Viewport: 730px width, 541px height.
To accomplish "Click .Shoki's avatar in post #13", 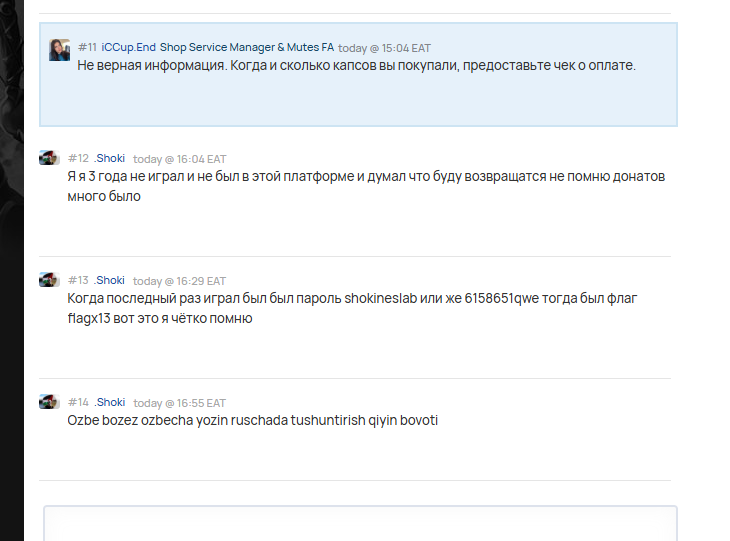I will click(49, 280).
